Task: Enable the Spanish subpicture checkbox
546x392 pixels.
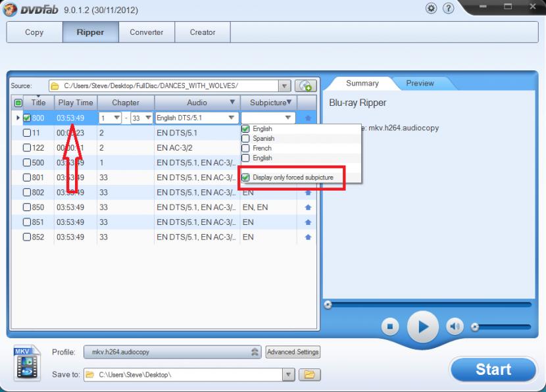Action: (245, 139)
